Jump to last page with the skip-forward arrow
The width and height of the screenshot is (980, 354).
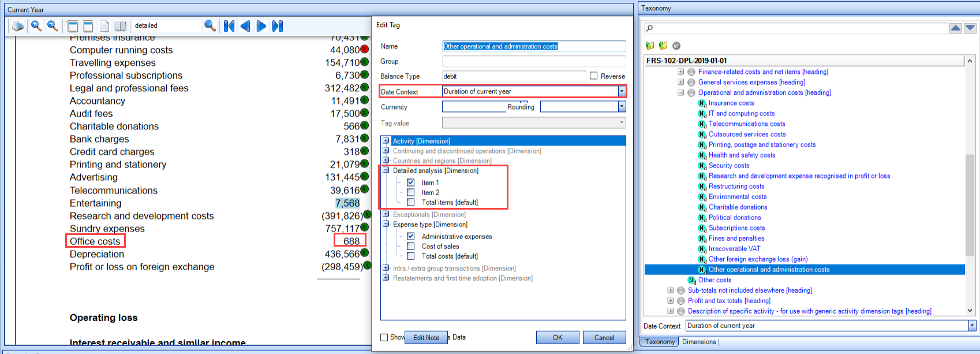click(x=278, y=26)
